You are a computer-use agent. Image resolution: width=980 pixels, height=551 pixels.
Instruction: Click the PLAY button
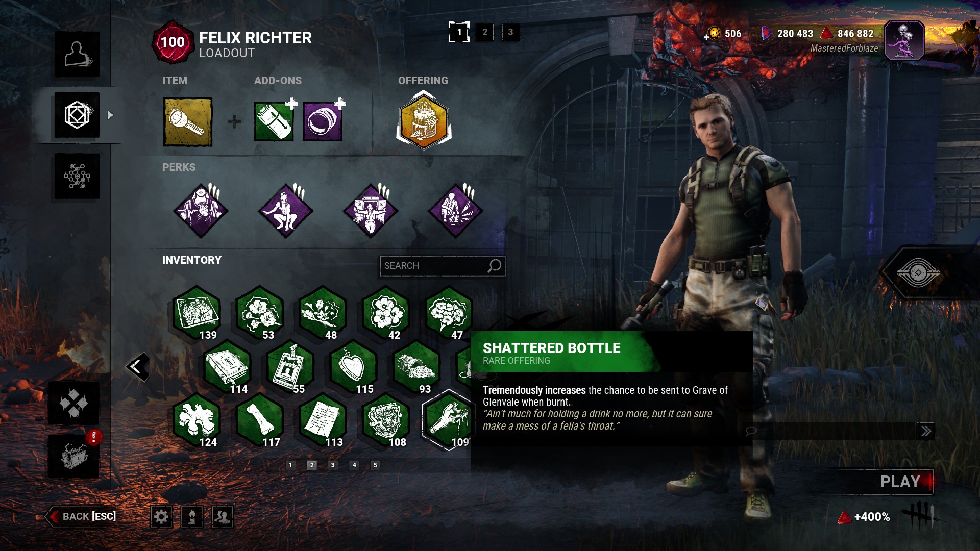tap(899, 482)
